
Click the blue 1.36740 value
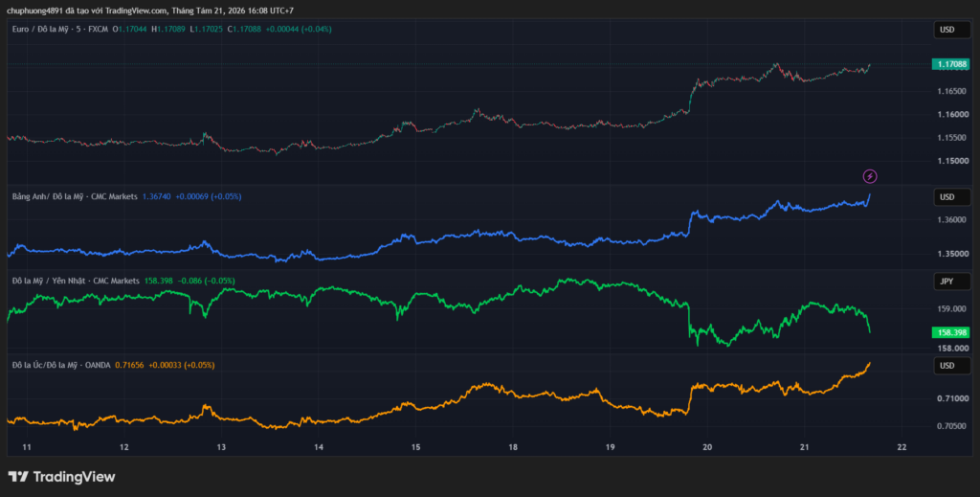point(156,196)
